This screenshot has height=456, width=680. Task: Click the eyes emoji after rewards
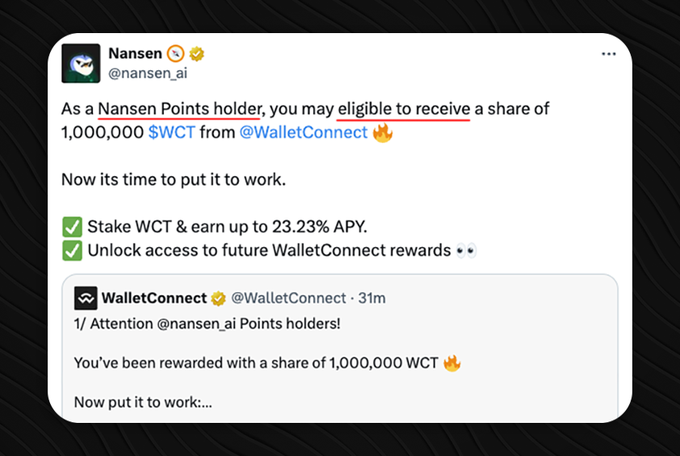tap(466, 251)
